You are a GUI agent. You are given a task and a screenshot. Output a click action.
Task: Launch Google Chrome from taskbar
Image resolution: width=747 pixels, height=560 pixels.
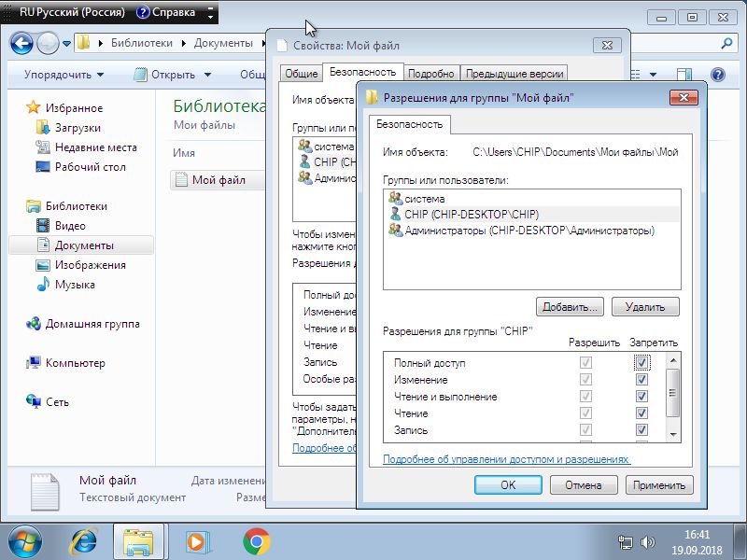pos(256,542)
